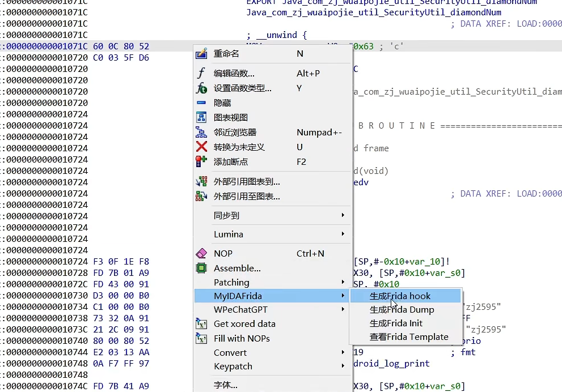The image size is (562, 392).
Task: Click the '; fmt' comment
Action: (463, 352)
